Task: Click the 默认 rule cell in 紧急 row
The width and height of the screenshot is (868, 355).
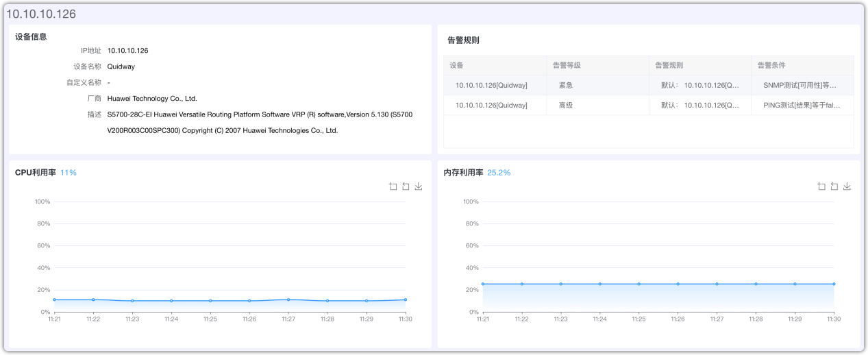Action: (x=700, y=86)
